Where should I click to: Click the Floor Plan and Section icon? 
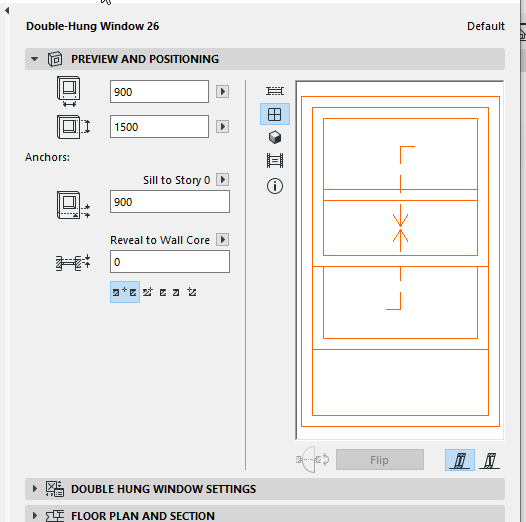[55, 516]
